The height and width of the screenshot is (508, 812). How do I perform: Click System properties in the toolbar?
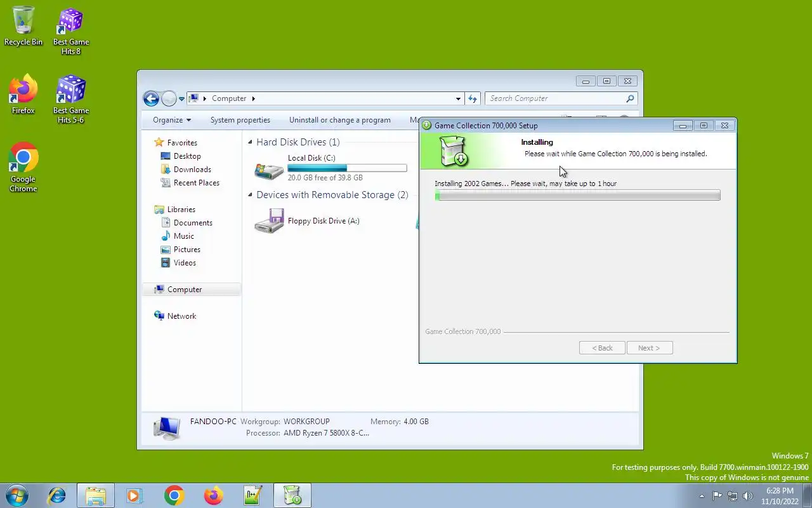coord(240,120)
